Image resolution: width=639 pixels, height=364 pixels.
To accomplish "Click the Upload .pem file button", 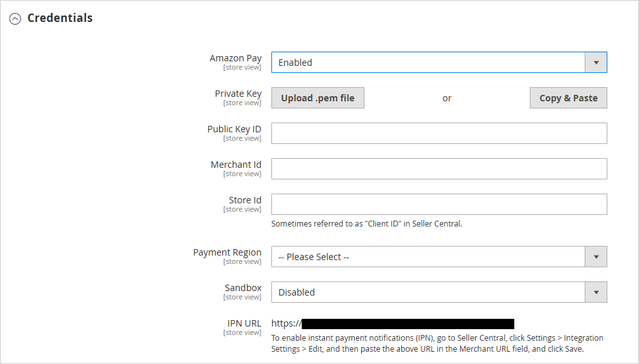I will click(x=318, y=97).
